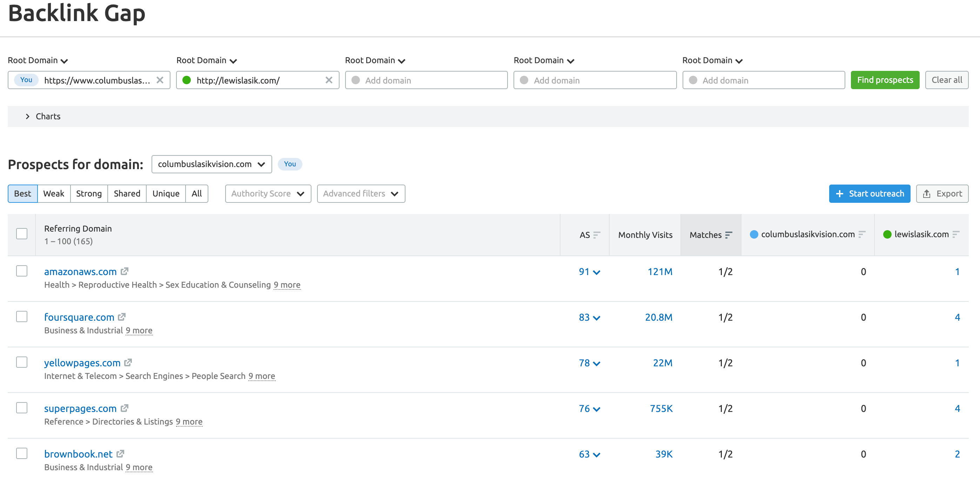Open first Root Domain type dropdown
980x480 pixels.
click(38, 60)
